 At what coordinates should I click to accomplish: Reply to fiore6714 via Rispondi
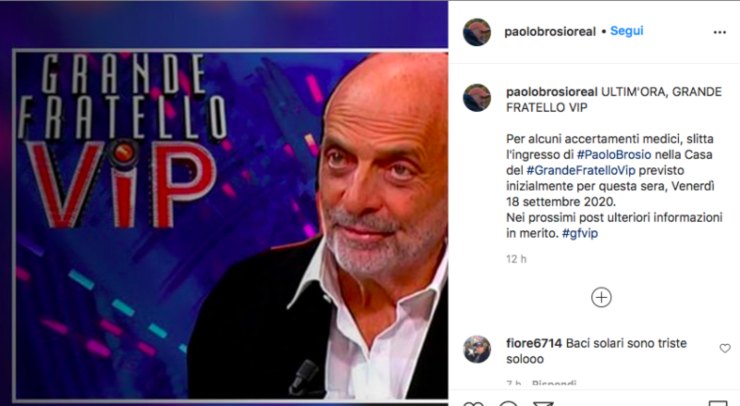pyautogui.click(x=554, y=383)
